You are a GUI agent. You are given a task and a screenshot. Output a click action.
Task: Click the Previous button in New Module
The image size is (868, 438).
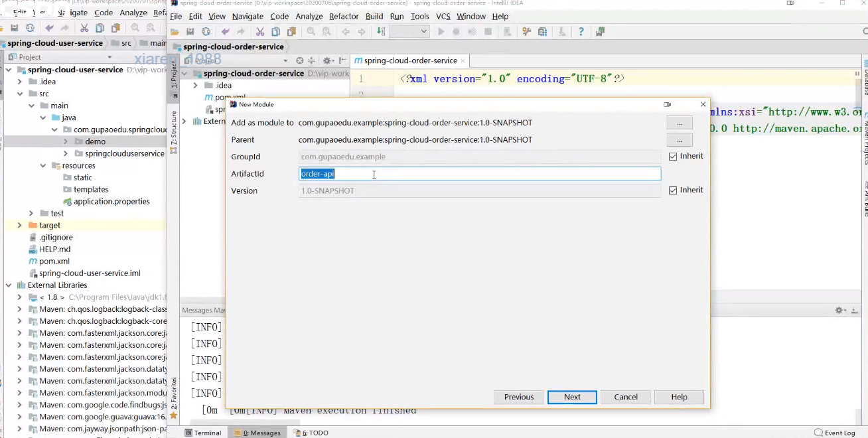(519, 397)
